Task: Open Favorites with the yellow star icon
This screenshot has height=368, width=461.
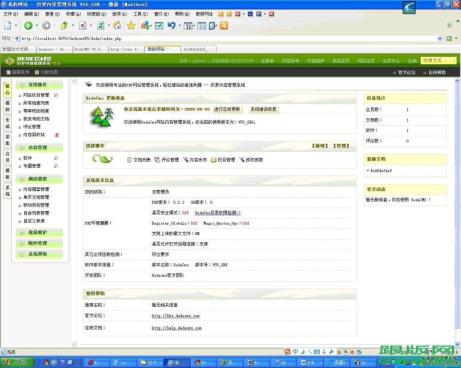Action: pyautogui.click(x=131, y=25)
